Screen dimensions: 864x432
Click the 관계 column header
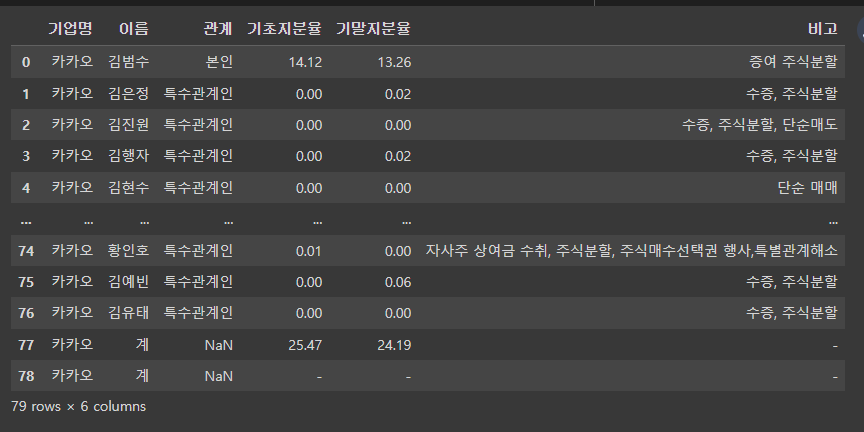click(x=218, y=29)
